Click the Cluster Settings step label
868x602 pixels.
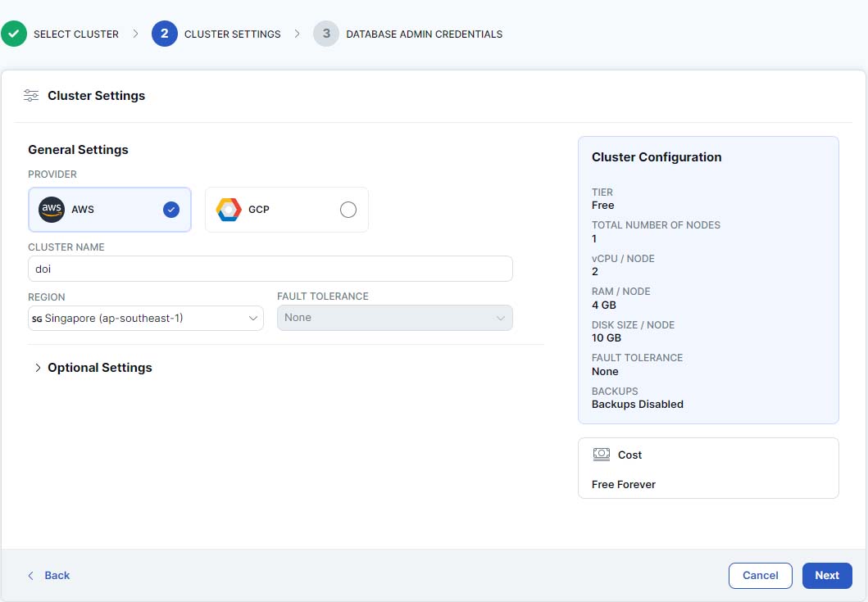pos(232,34)
